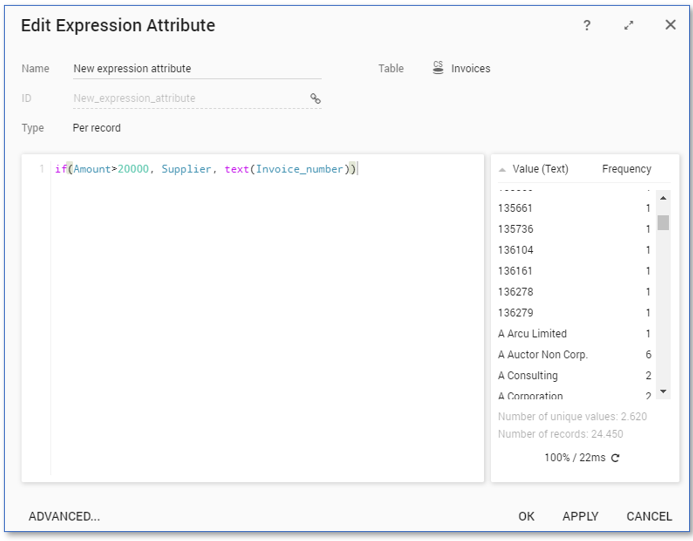Cancel editing the expression attribute
Image resolution: width=693 pixels, height=541 pixels.
coord(649,516)
